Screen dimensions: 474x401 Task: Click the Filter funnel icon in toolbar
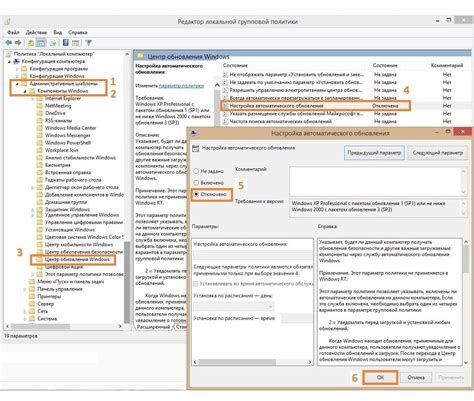click(x=88, y=43)
